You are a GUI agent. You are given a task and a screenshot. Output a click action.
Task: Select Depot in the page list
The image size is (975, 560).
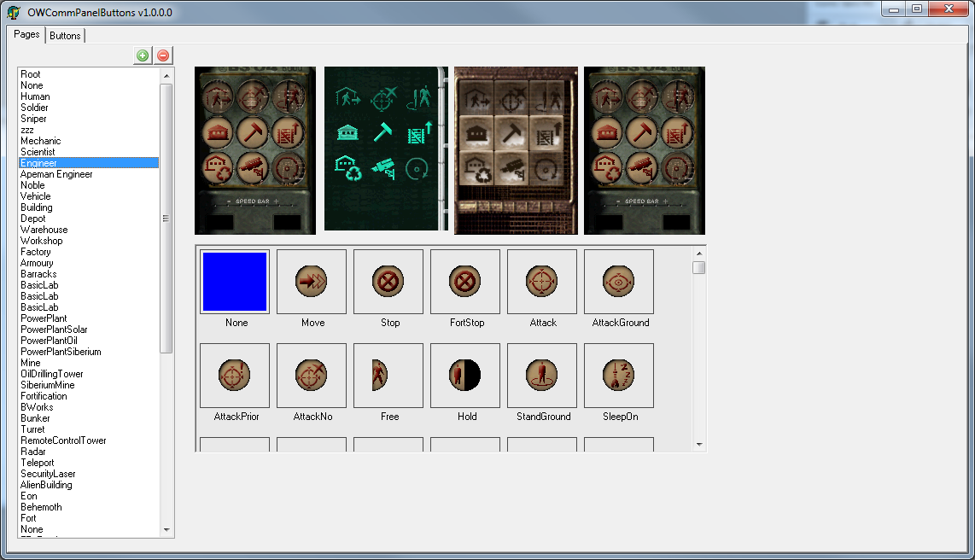tap(89, 219)
